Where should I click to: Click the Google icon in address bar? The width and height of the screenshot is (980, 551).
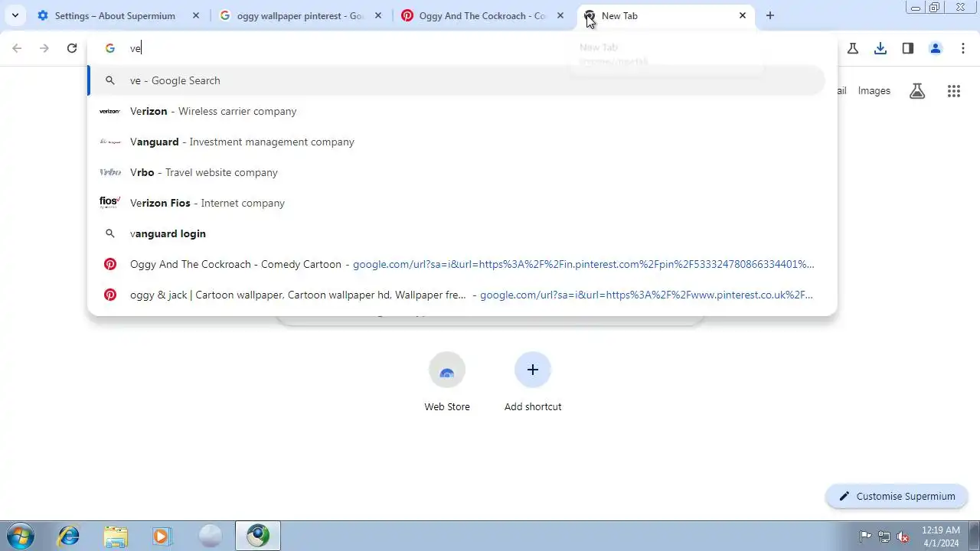click(x=110, y=48)
